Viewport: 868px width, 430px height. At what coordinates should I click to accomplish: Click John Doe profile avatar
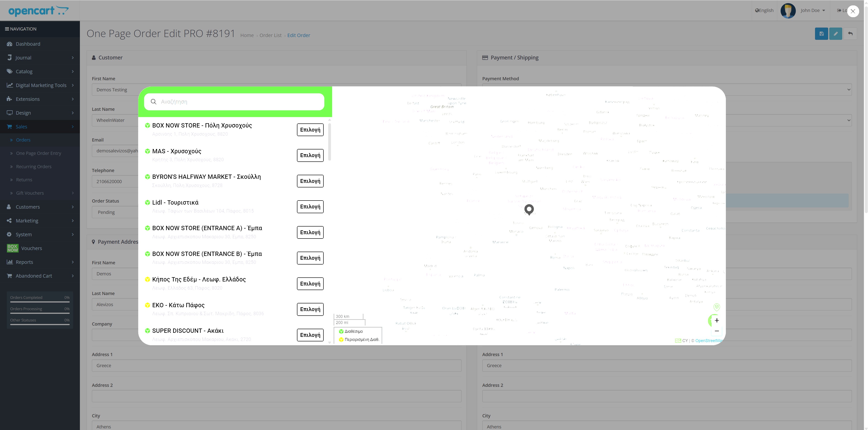788,11
